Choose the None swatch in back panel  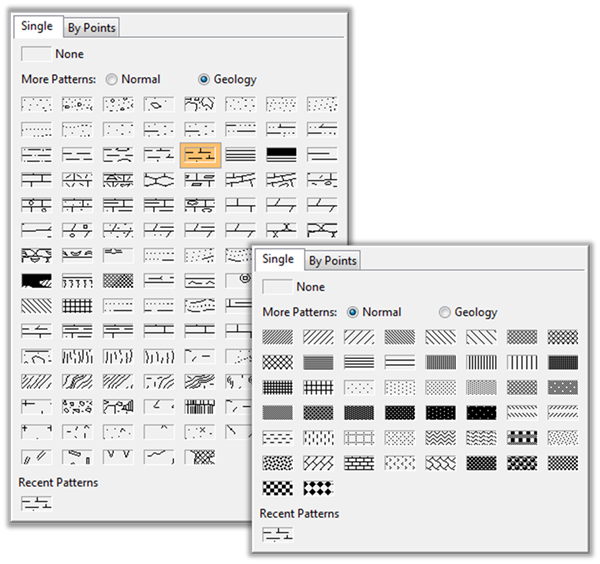tap(37, 54)
